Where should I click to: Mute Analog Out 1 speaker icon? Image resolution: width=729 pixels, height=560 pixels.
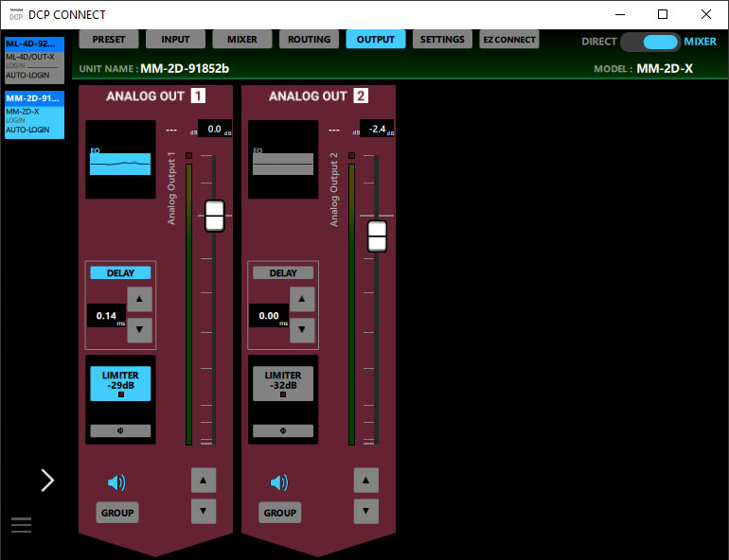coord(116,483)
